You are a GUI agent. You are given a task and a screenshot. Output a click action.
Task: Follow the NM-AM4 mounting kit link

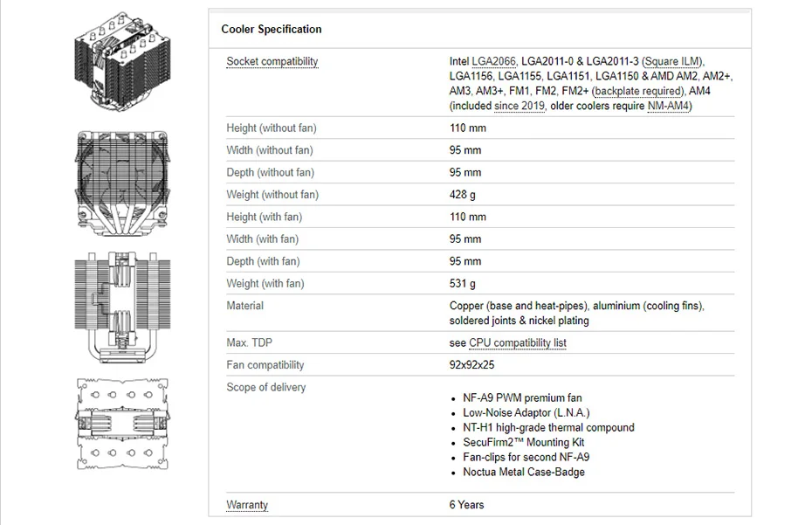coord(669,107)
